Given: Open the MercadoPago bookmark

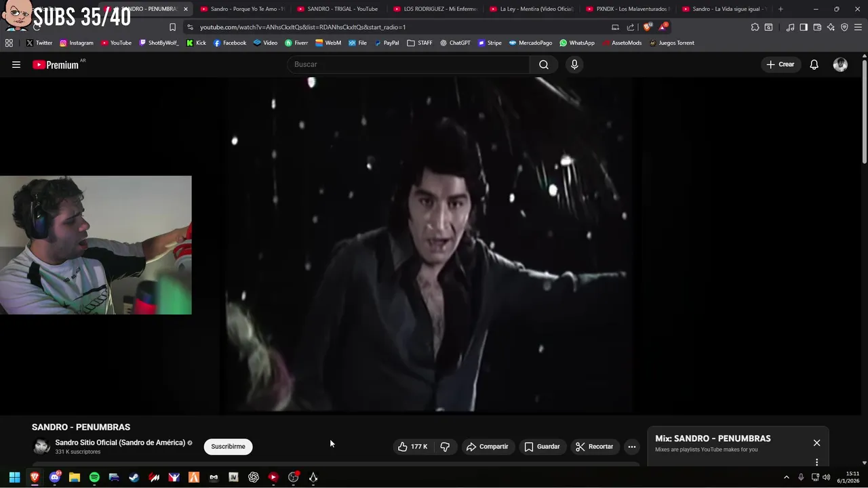Looking at the screenshot, I should coord(530,43).
